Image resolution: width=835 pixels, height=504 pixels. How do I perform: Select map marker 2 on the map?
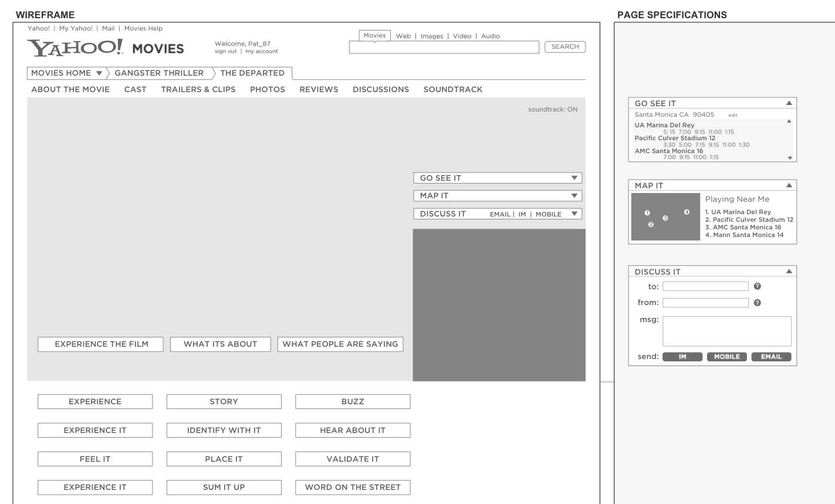pyautogui.click(x=651, y=225)
